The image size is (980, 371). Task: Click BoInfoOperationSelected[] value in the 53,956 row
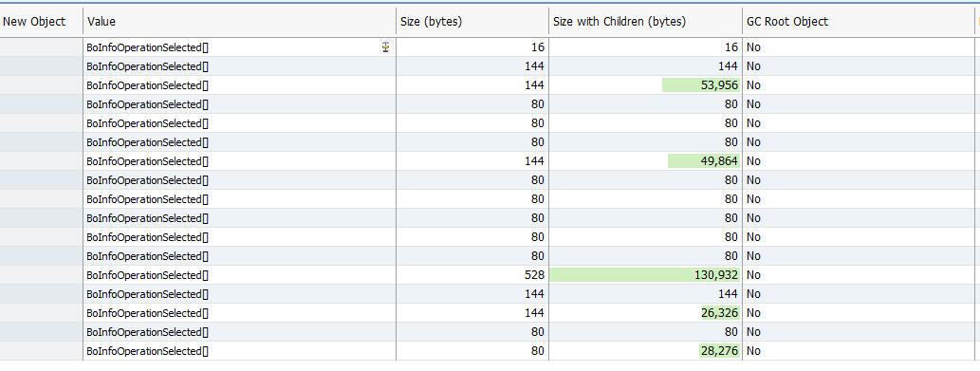(147, 85)
